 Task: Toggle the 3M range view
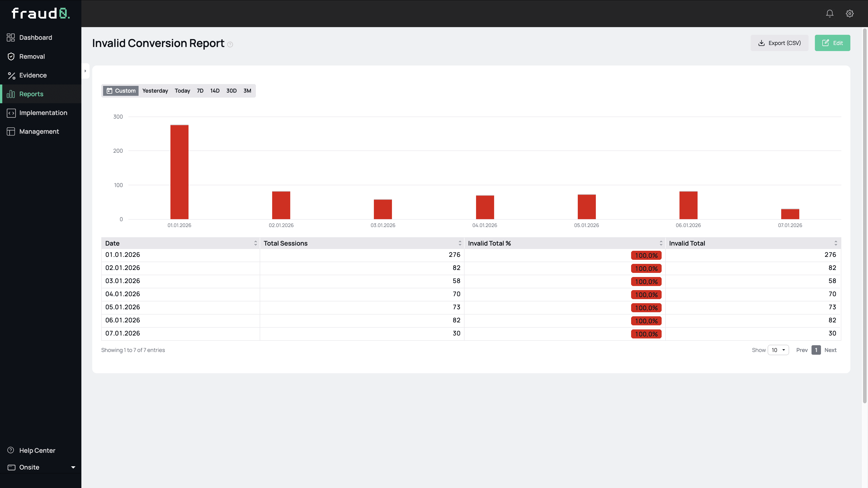(x=247, y=91)
